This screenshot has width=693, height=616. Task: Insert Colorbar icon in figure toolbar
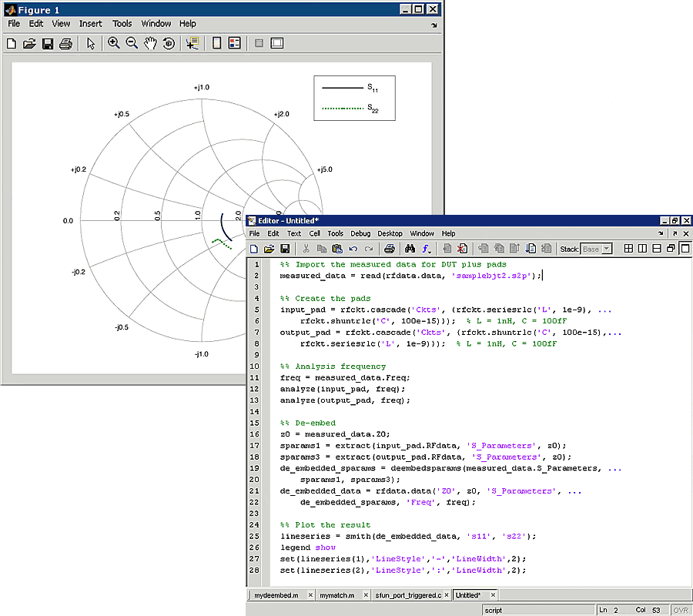click(x=216, y=43)
